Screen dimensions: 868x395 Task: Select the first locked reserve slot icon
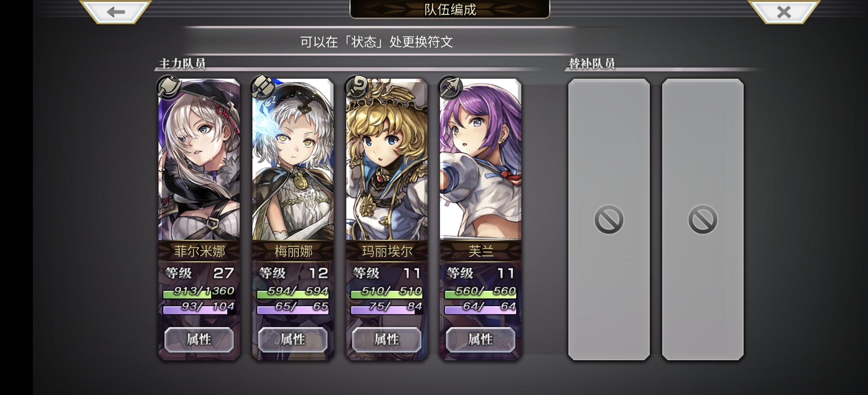click(x=609, y=219)
